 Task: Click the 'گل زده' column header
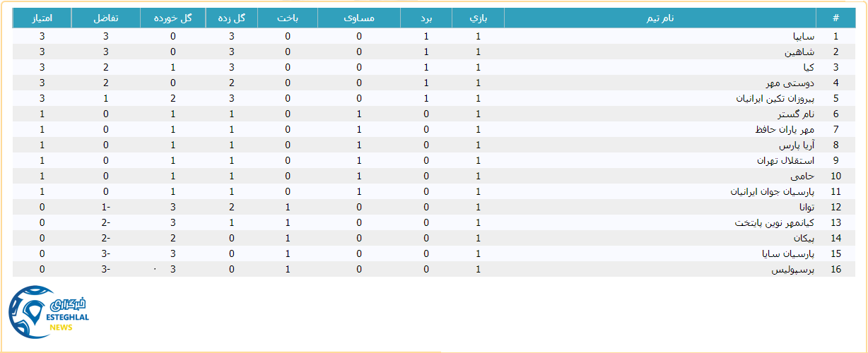231,18
